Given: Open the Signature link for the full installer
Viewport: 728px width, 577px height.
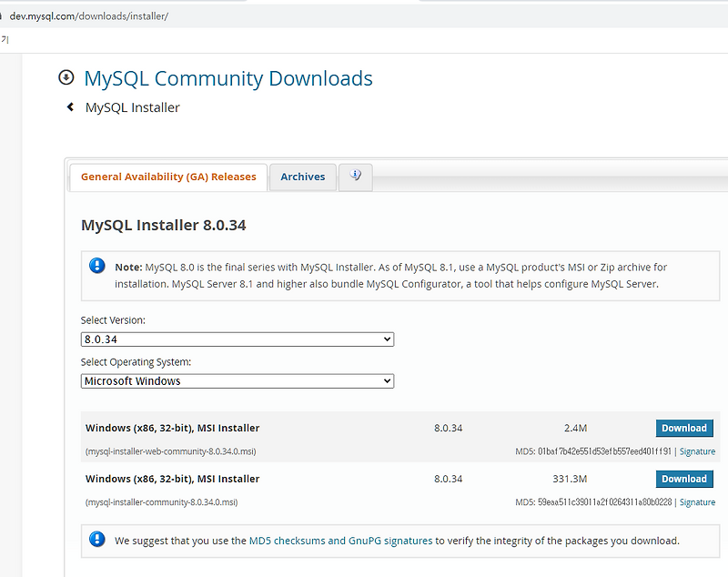Looking at the screenshot, I should pyautogui.click(x=697, y=501).
